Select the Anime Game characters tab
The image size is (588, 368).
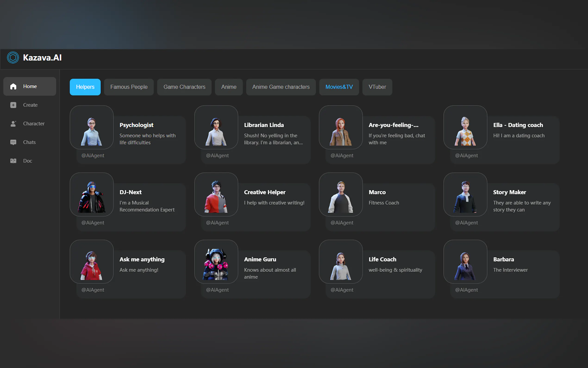(281, 87)
